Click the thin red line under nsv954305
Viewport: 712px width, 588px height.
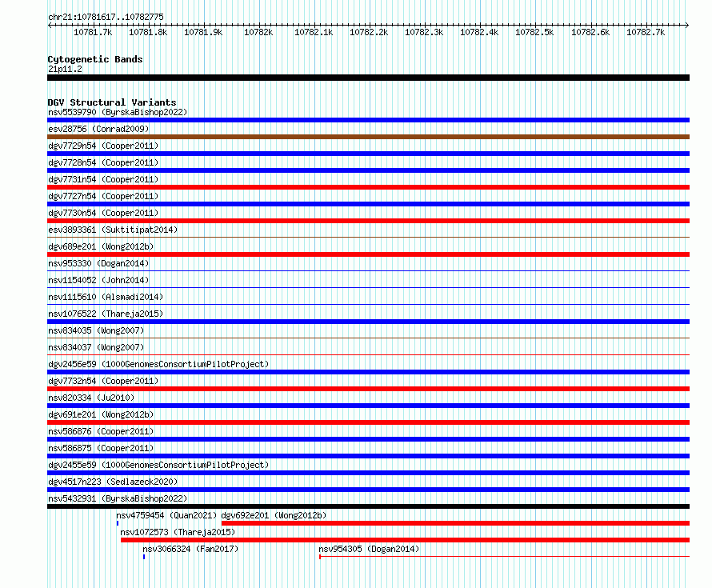505,557
